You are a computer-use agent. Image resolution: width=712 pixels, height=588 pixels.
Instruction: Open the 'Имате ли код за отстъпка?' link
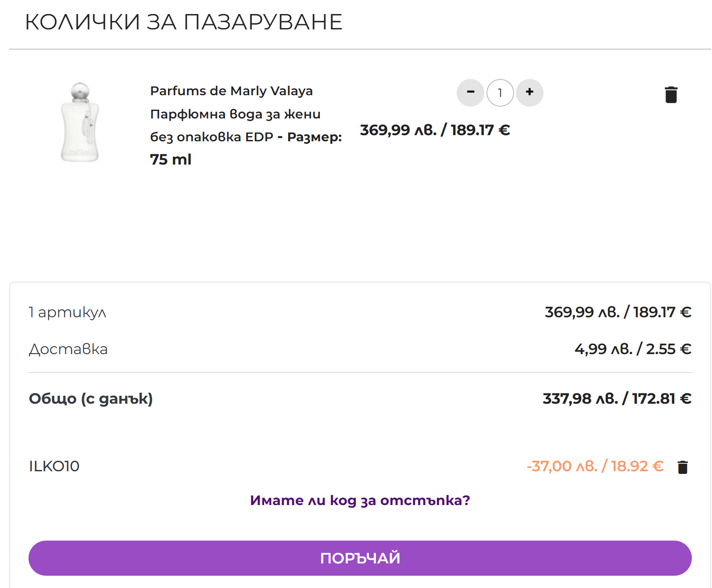[360, 500]
